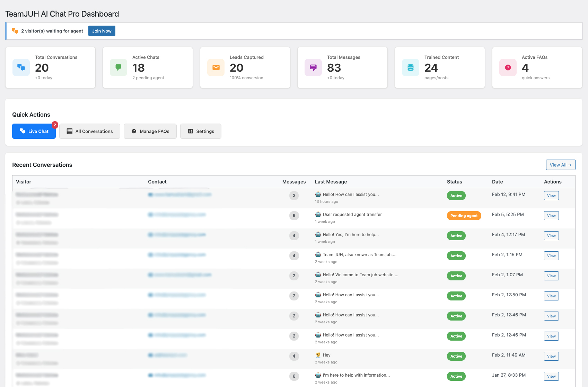Click the Total Conversations chat bubble icon

(x=21, y=67)
